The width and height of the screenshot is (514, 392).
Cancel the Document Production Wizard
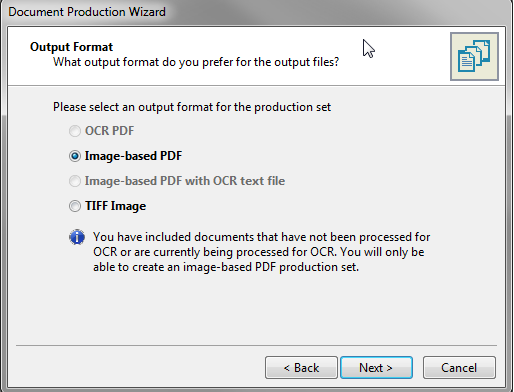tap(459, 368)
